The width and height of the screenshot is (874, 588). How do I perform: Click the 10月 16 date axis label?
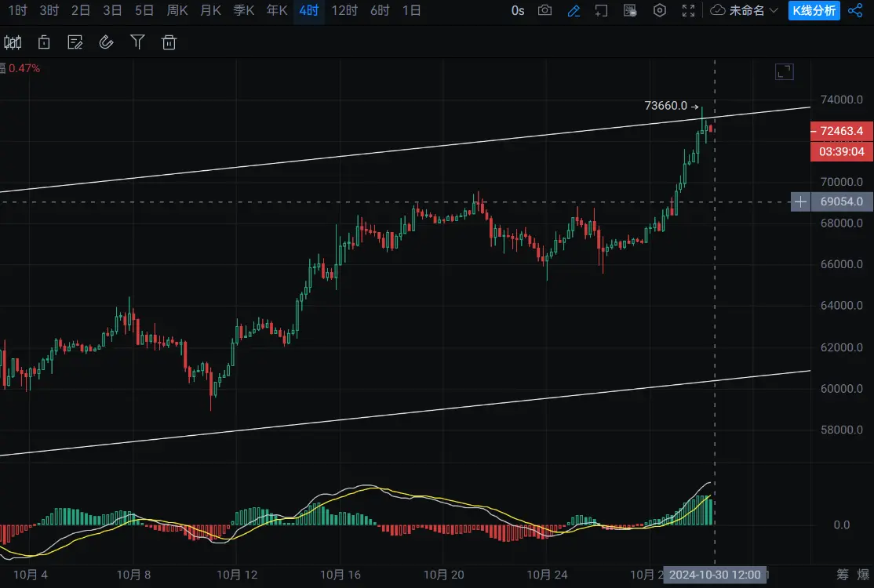coord(340,575)
